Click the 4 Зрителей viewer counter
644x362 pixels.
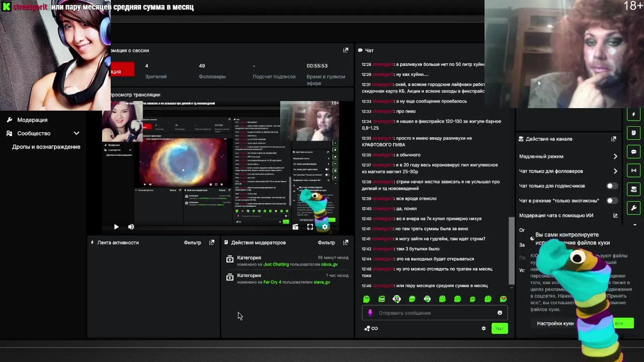(x=155, y=71)
